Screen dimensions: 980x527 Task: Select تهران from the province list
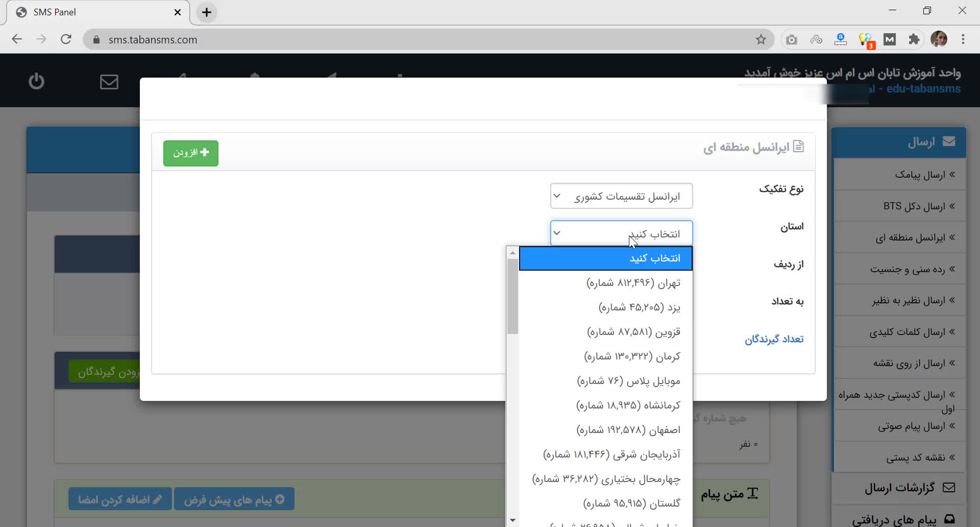(633, 283)
